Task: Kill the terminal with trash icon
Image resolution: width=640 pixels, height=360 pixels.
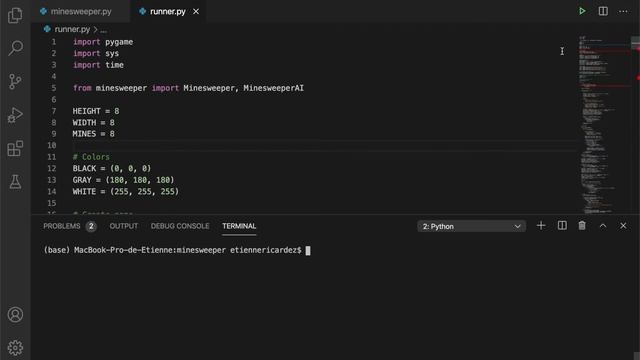Action: click(x=582, y=226)
